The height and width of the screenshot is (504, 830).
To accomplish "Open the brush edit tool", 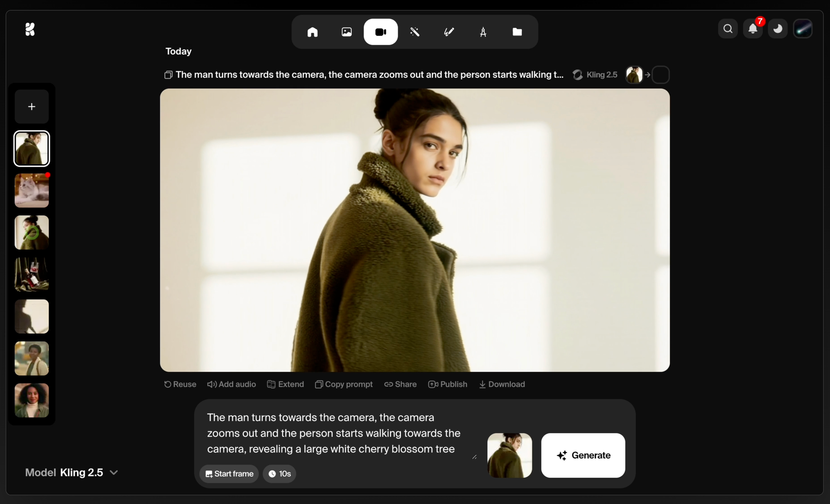I will [449, 32].
